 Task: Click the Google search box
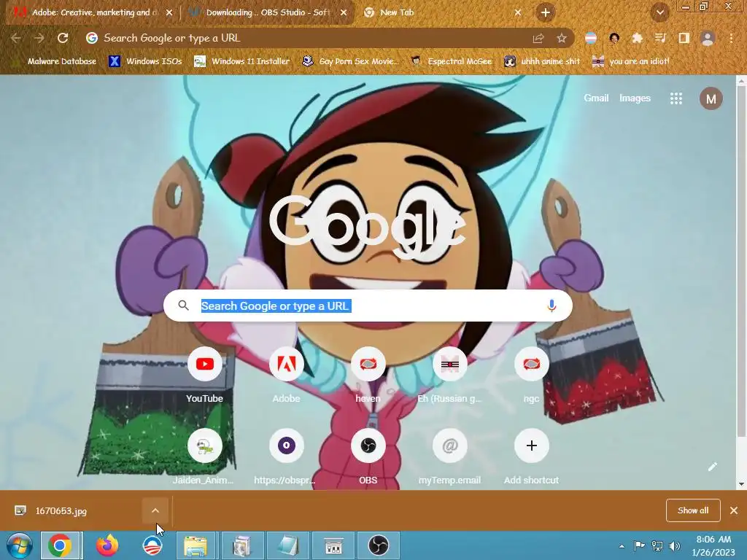(x=368, y=306)
